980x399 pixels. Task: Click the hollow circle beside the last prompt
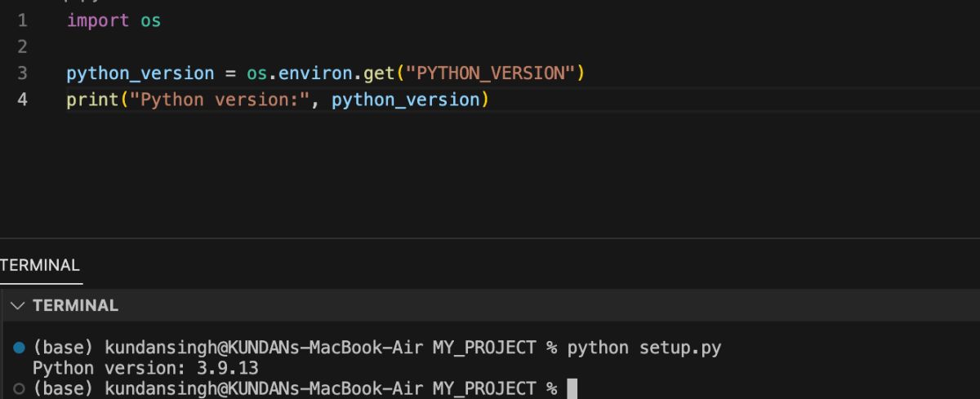pos(20,388)
